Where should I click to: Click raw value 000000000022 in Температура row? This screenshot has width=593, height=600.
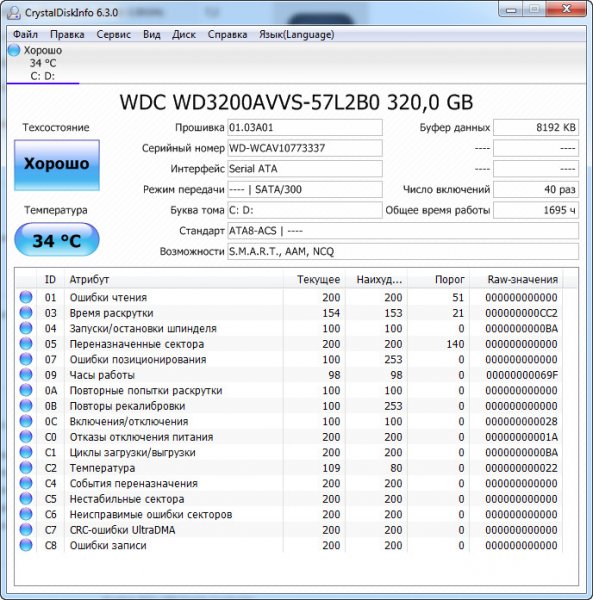coord(521,468)
